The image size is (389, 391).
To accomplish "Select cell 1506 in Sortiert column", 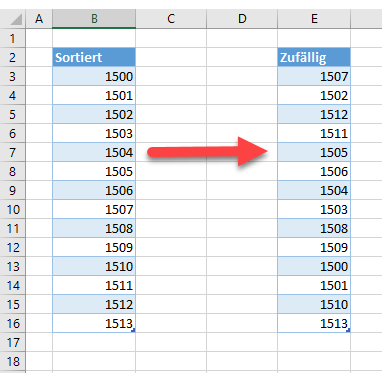I will coord(94,190).
